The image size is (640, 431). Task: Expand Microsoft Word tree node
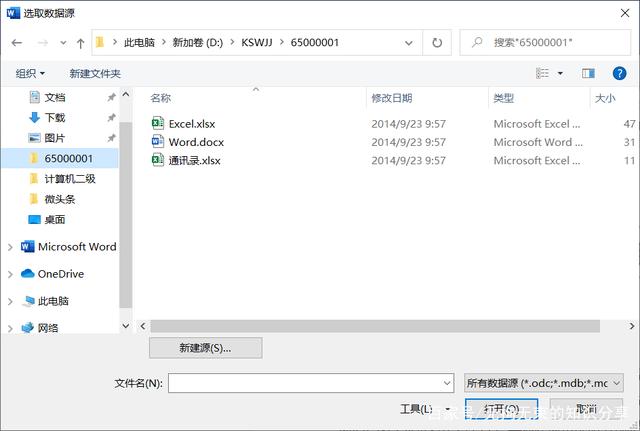[x=10, y=247]
